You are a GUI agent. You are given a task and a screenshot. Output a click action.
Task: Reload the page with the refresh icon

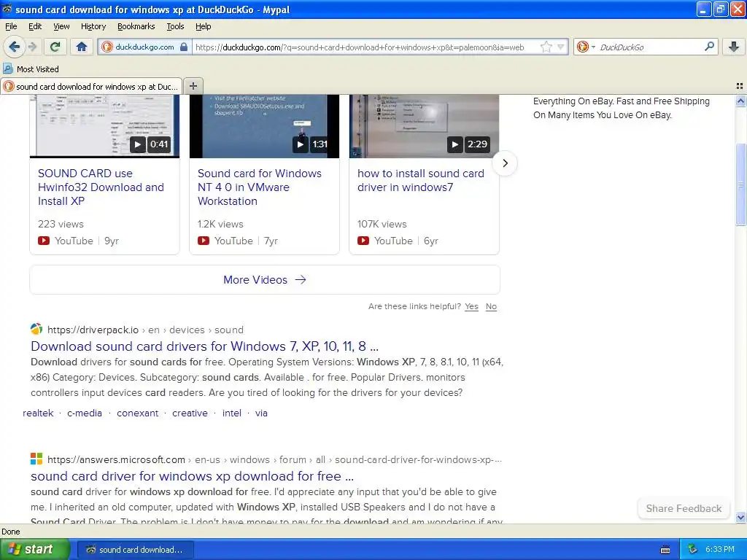tap(55, 47)
